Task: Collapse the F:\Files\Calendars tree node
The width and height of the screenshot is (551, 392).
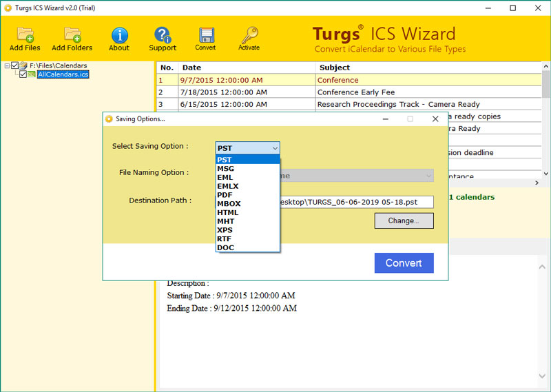Action: [x=6, y=65]
